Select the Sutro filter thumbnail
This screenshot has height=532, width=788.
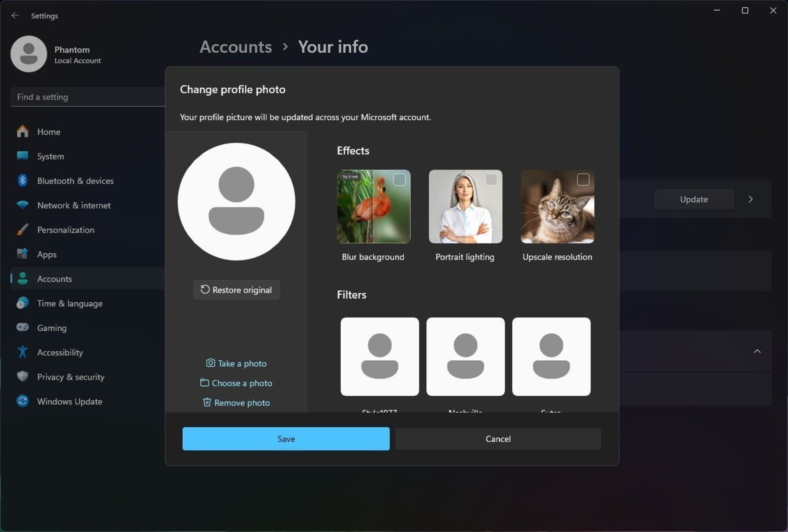[551, 356]
